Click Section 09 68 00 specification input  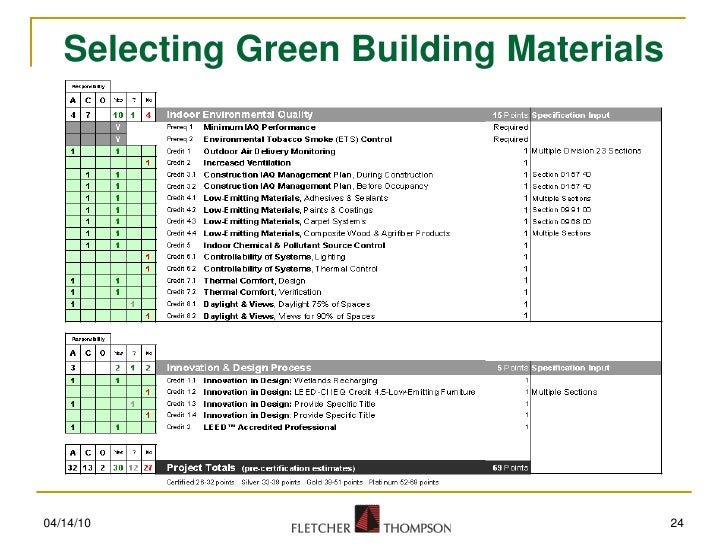561,221
